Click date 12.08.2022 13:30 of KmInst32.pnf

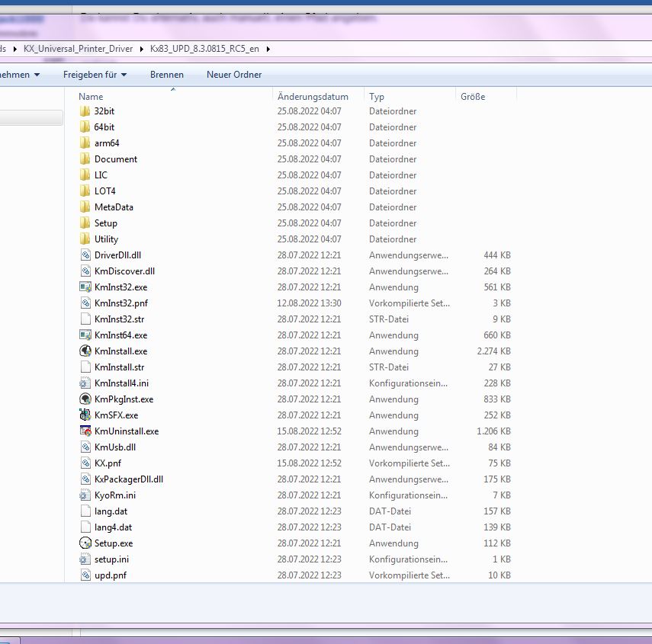click(x=309, y=303)
